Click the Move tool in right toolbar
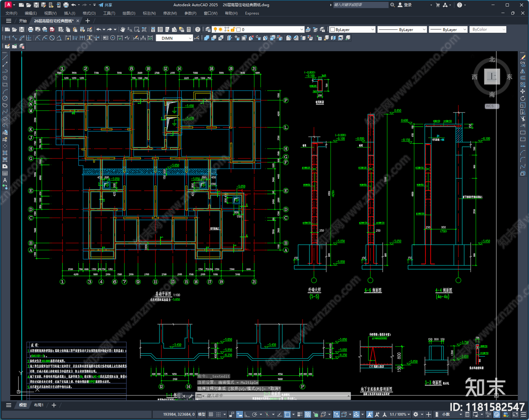This screenshot has height=420, width=529. (523, 92)
